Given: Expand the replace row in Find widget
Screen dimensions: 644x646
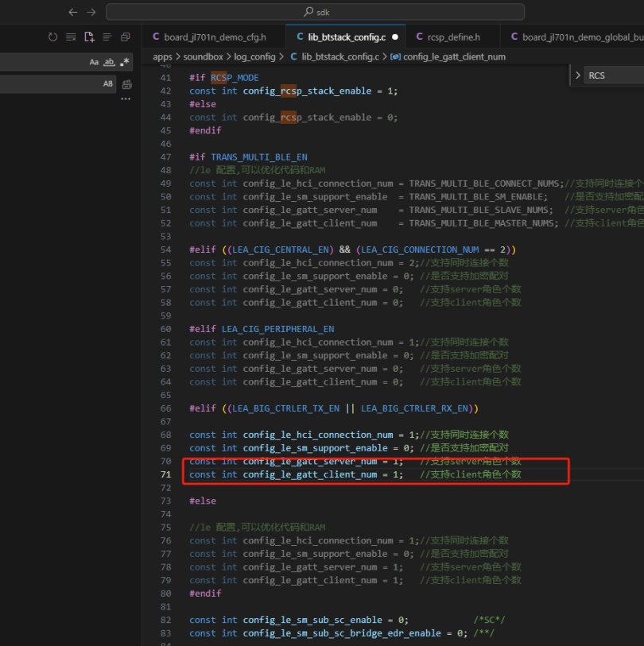Looking at the screenshot, I should tap(578, 75).
